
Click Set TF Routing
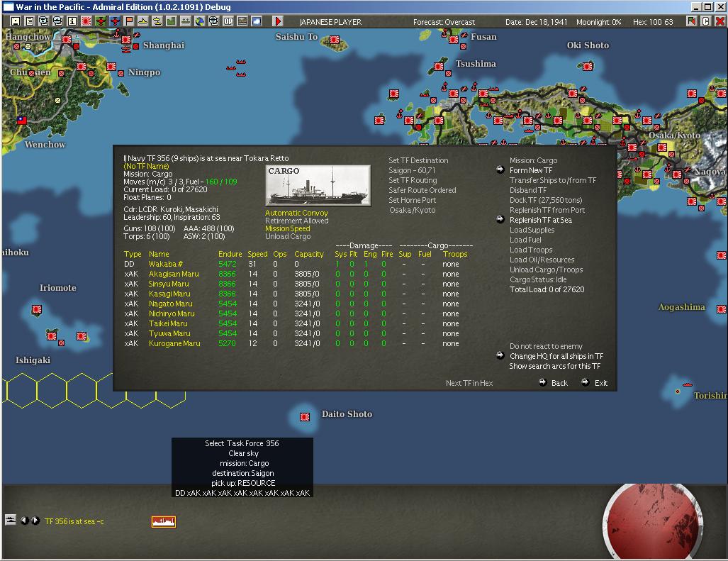(x=413, y=180)
